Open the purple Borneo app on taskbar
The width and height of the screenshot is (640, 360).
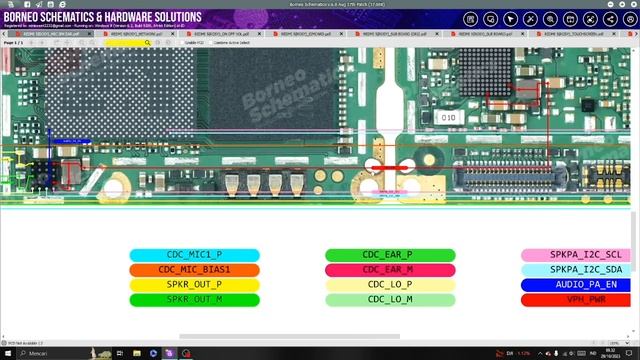(x=169, y=353)
